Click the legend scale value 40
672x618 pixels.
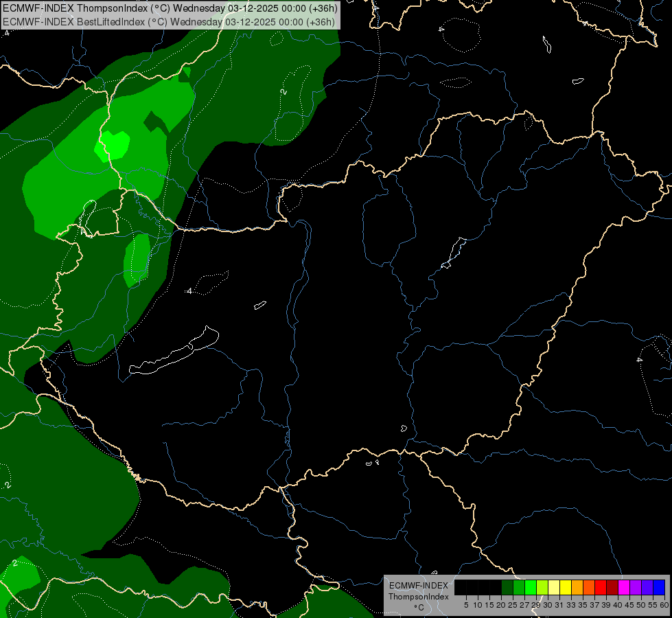click(618, 605)
